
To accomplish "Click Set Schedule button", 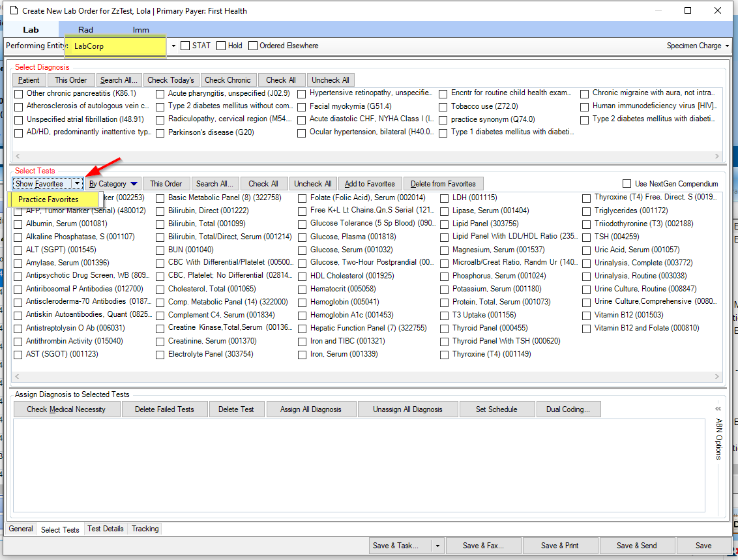I will pos(497,409).
